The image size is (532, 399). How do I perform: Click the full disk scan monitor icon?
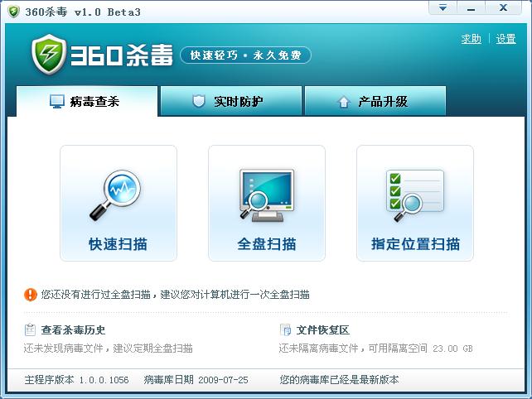point(266,195)
